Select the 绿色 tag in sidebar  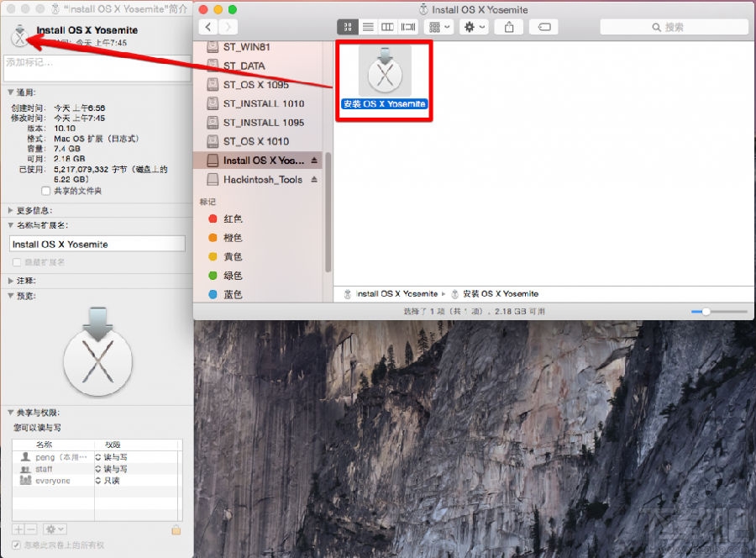[x=232, y=275]
